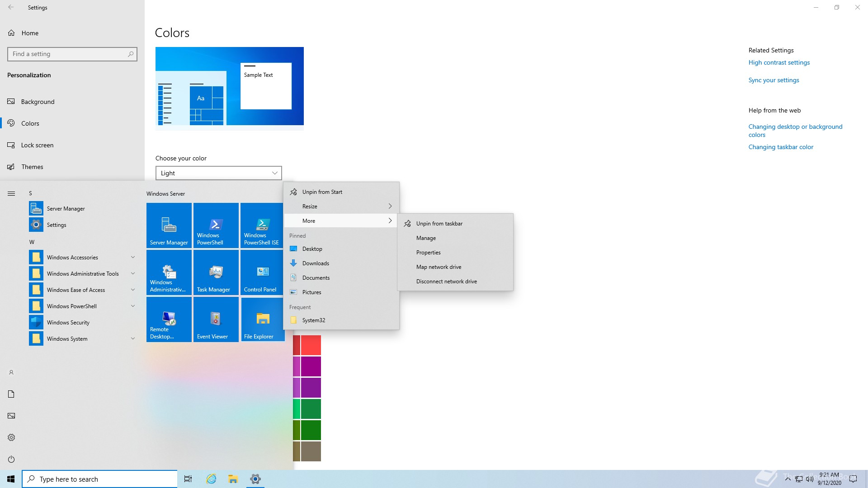The height and width of the screenshot is (488, 868).
Task: Click the volume tray icon
Action: [809, 479]
